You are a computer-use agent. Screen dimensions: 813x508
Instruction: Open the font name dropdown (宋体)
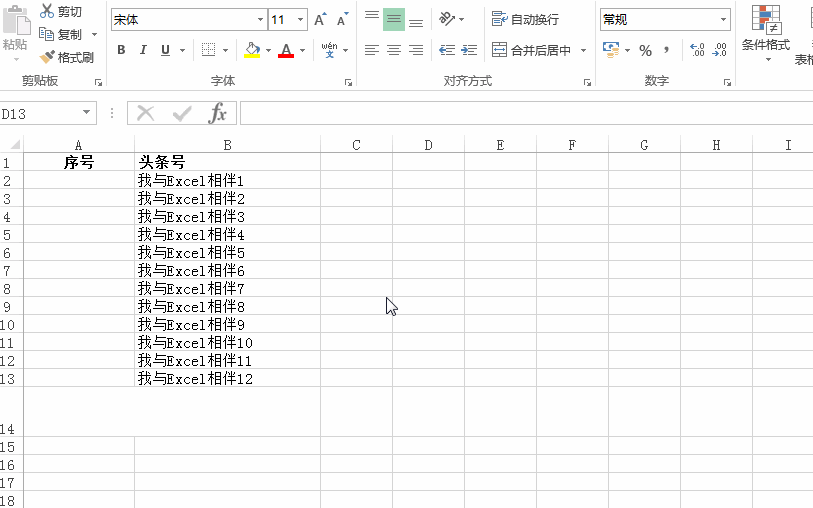pos(260,20)
